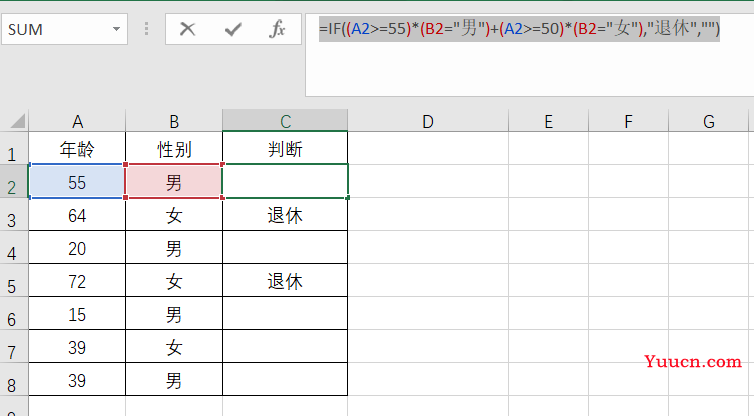Screen dimensions: 754x416
Task: Click the 年龄 header cell
Action: pos(77,149)
